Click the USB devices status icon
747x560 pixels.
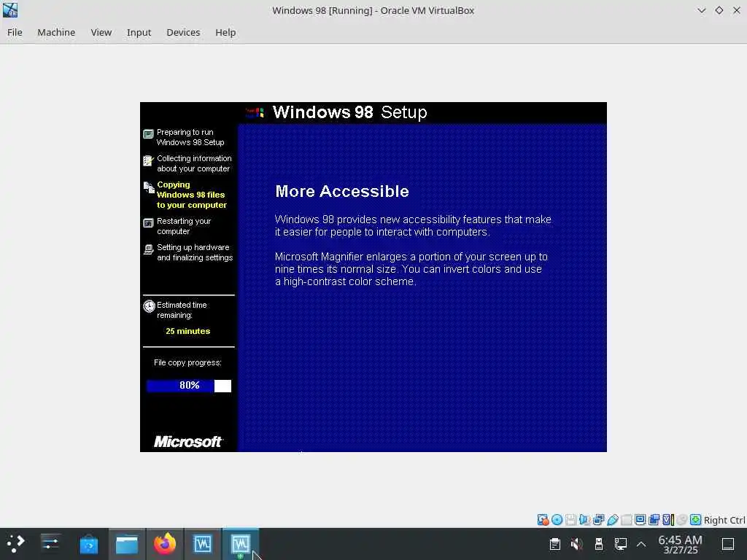click(x=613, y=519)
